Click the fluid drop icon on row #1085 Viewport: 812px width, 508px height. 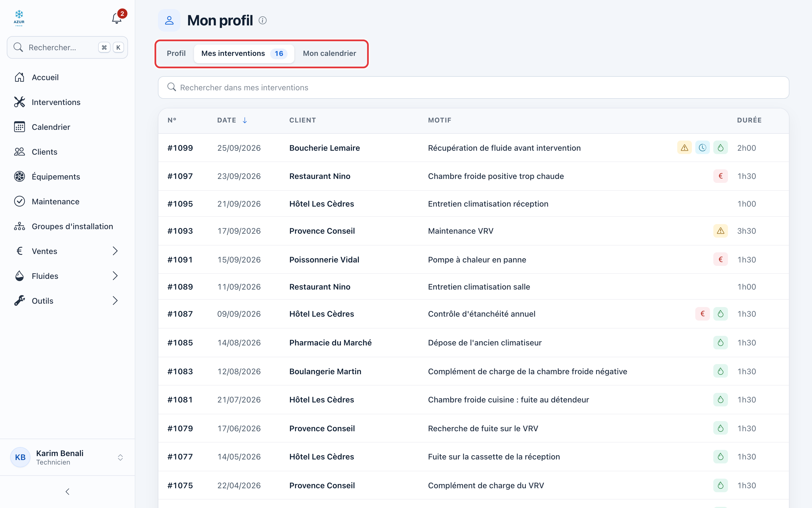[x=720, y=342]
